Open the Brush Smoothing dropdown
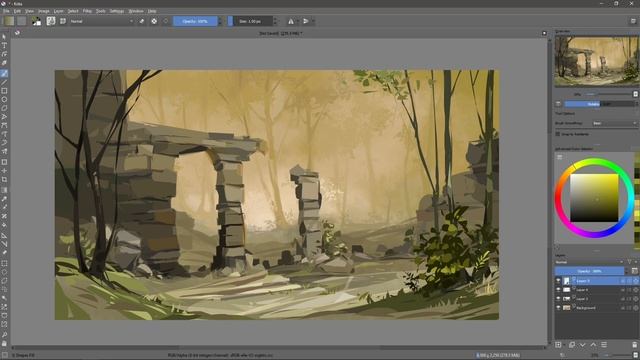Screen dimensions: 640x360 click(615, 123)
